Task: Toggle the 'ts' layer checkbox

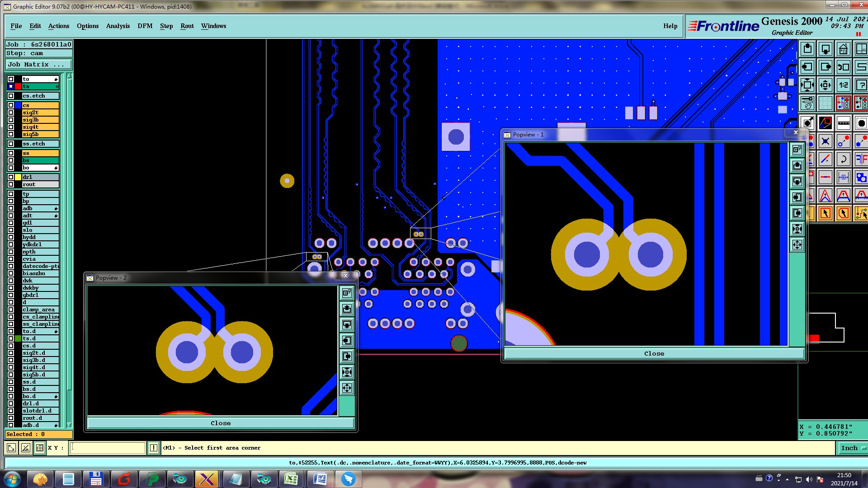Action: click(11, 86)
